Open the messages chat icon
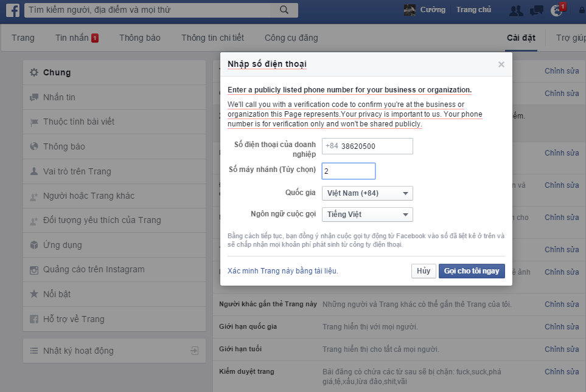The height and width of the screenshot is (392, 586). (536, 10)
